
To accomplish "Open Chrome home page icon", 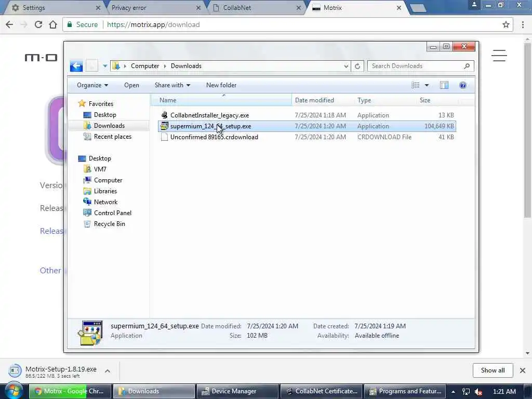I will (x=53, y=24).
